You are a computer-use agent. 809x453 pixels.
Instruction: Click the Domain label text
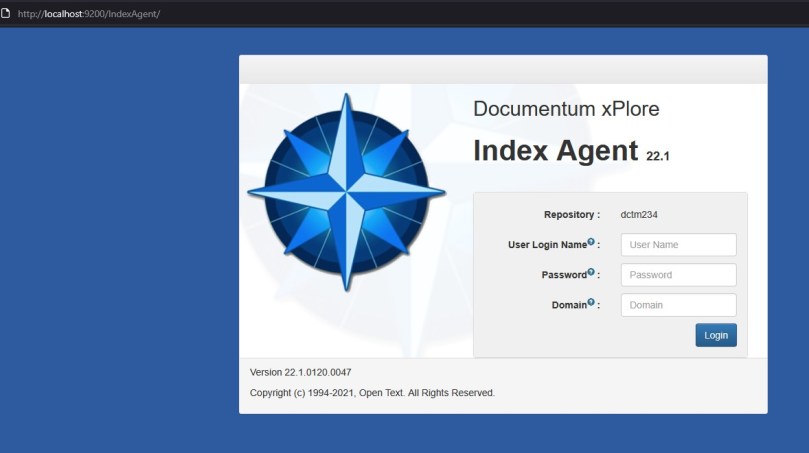coord(567,305)
